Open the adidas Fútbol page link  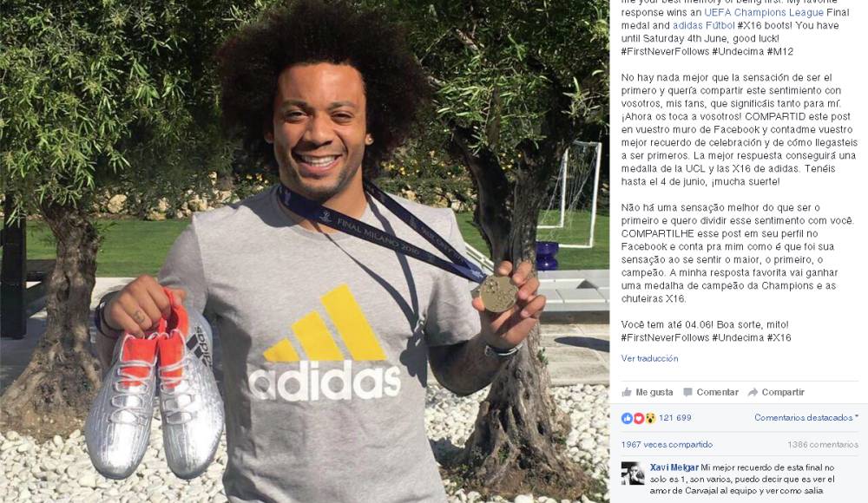(703, 25)
